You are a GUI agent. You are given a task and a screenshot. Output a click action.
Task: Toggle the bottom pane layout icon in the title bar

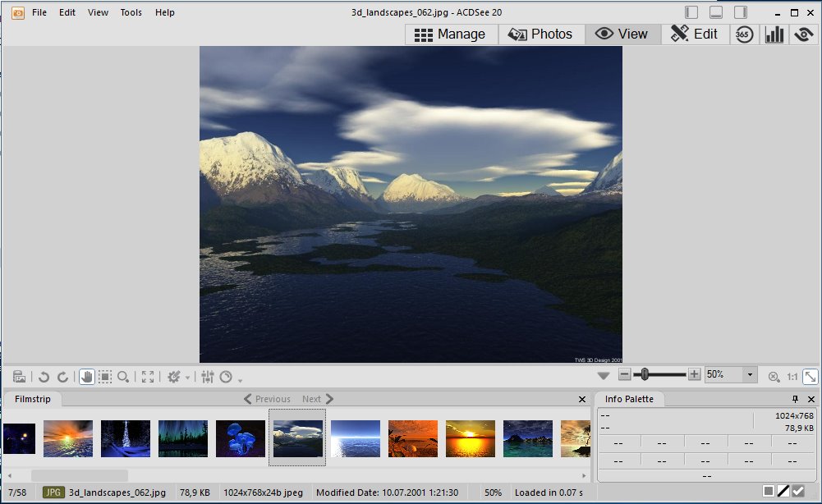point(716,12)
